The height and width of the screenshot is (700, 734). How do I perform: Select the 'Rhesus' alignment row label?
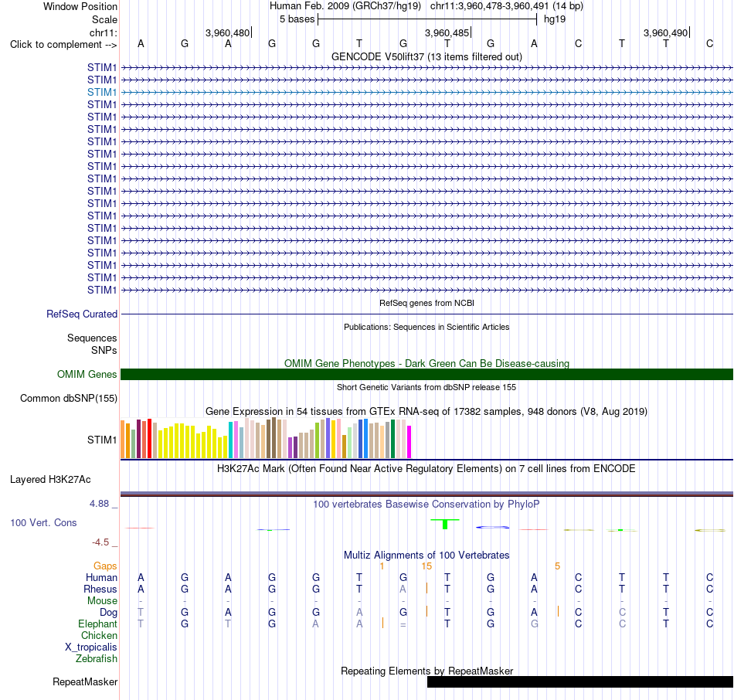(100, 589)
